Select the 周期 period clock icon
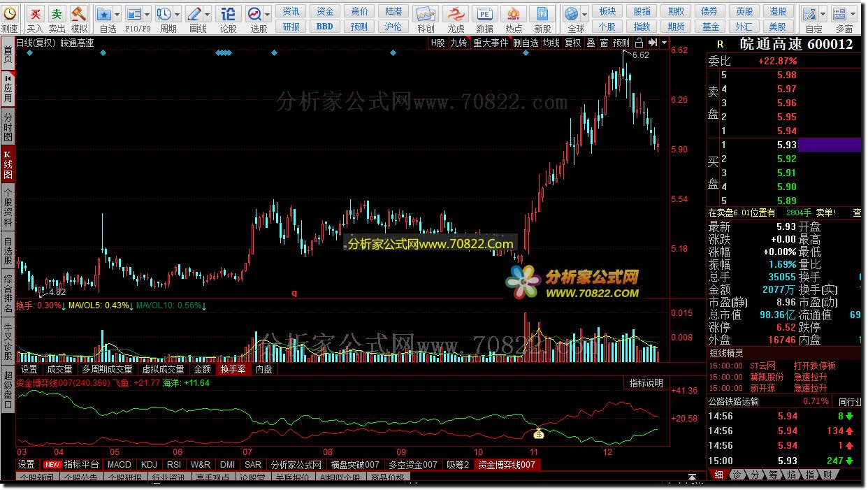This screenshot has width=868, height=490. click(x=164, y=13)
